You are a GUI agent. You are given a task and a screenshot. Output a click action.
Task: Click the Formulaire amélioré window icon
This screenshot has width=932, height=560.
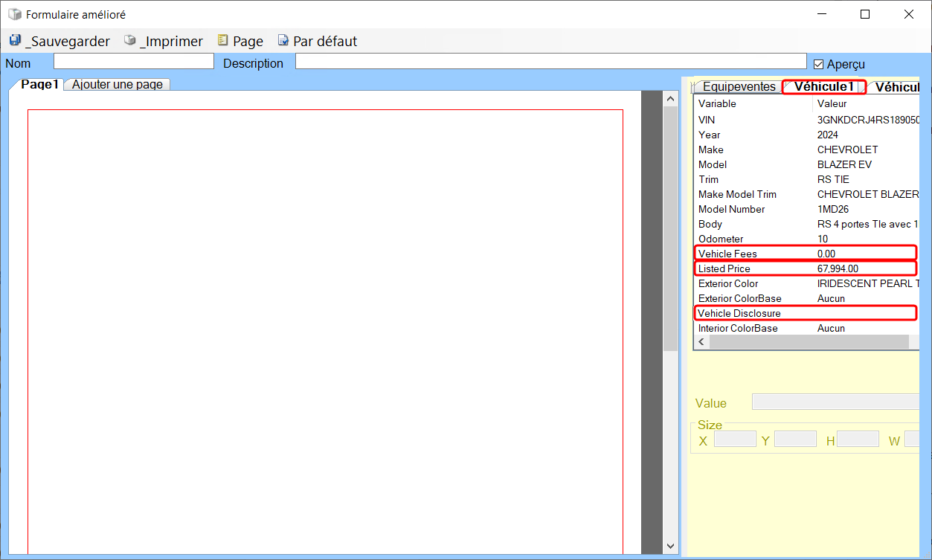tap(14, 14)
